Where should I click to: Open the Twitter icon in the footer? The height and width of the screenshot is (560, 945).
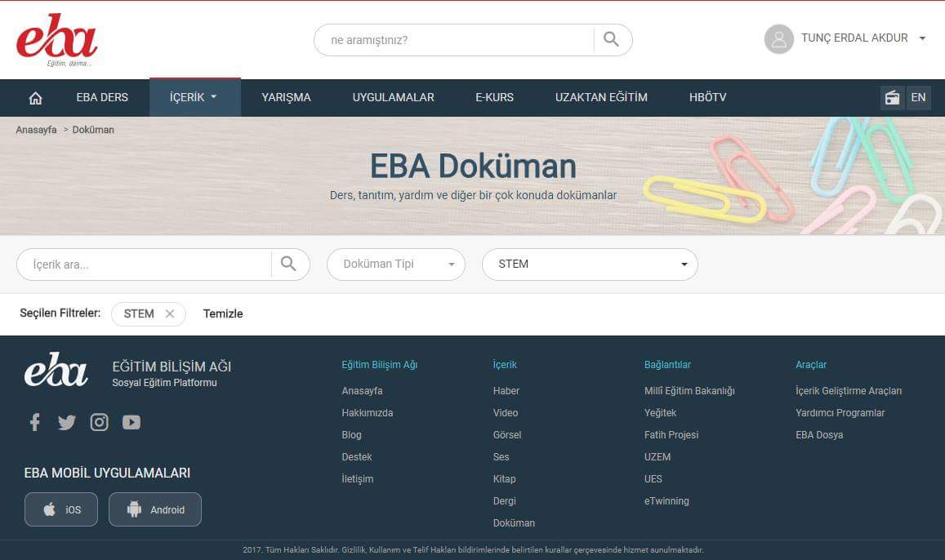pyautogui.click(x=67, y=422)
